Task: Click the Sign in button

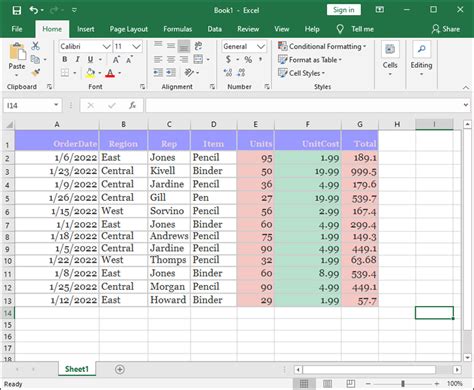Action: point(344,10)
